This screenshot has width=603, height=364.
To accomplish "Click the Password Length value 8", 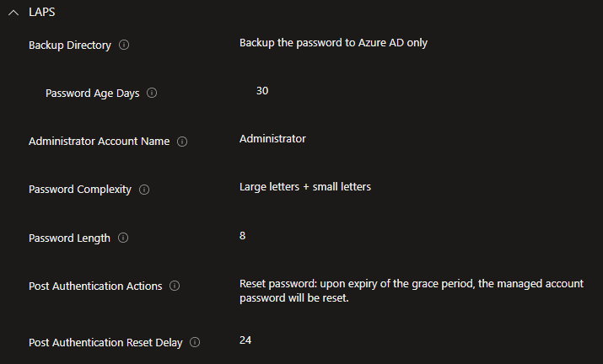I will 243,235.
